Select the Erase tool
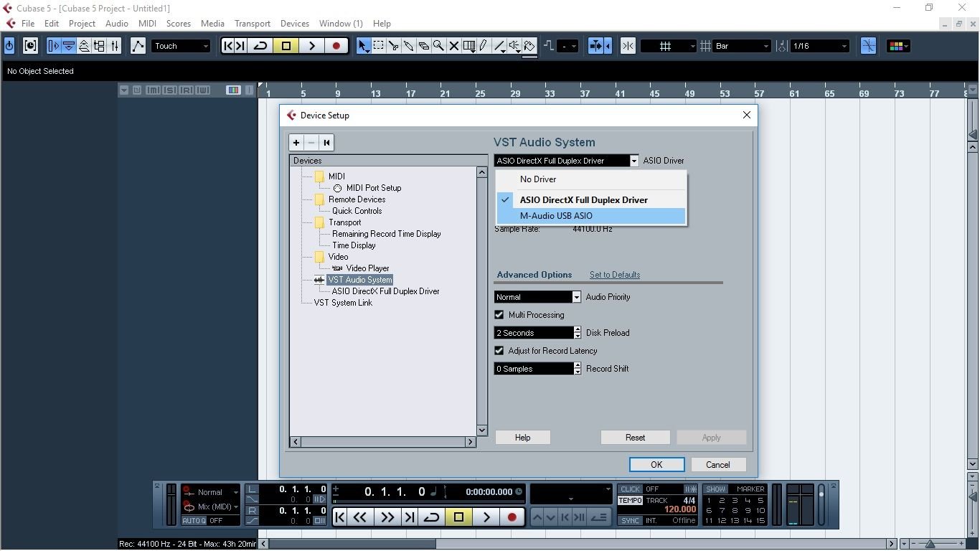 (424, 46)
